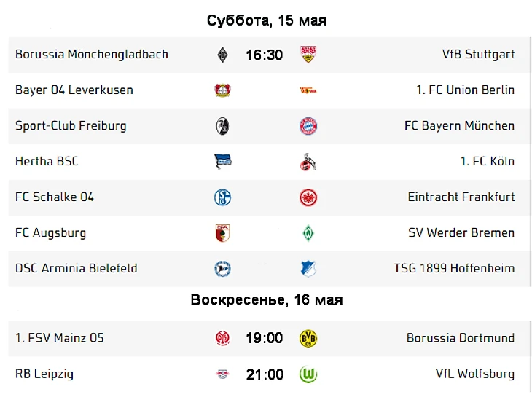Screen dimensions: 532x408
Task: Click the FC Augsburg team name
Action: coord(50,233)
